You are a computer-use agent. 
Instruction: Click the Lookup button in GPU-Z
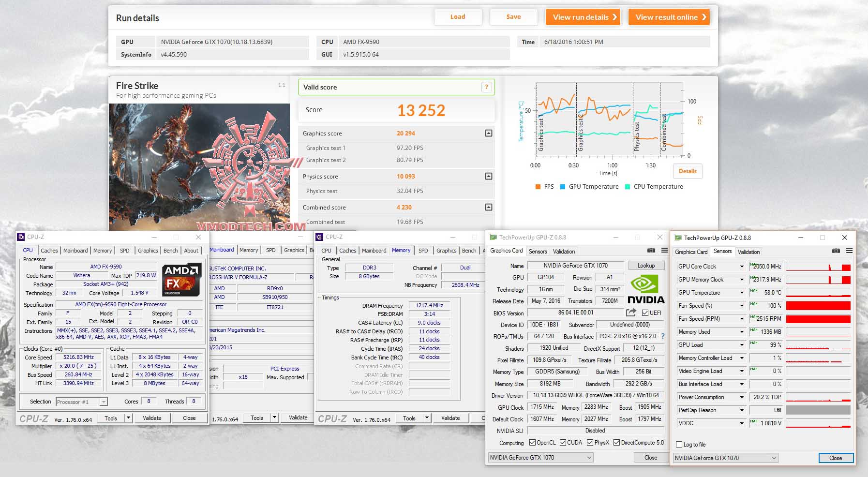tap(646, 266)
